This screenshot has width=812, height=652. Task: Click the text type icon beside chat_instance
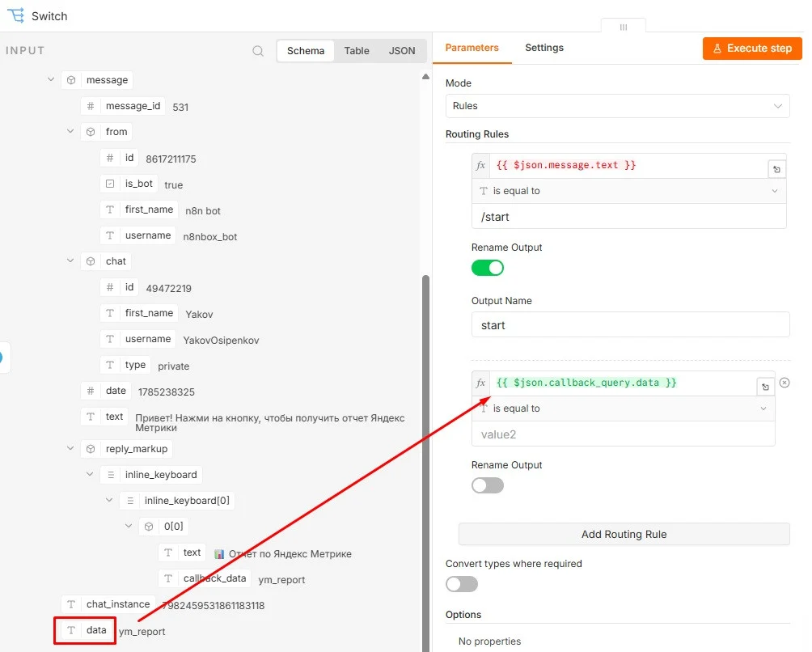(71, 603)
